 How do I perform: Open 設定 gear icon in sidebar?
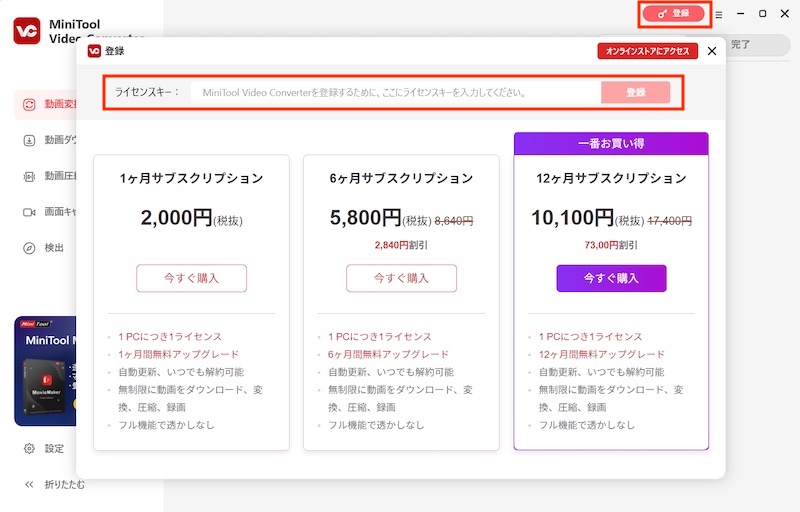[29, 449]
